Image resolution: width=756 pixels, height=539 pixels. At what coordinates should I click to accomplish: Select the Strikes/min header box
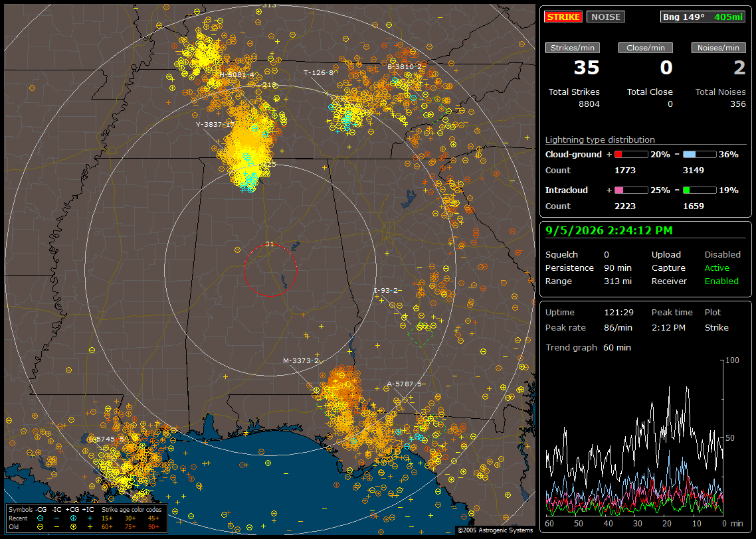(573, 48)
